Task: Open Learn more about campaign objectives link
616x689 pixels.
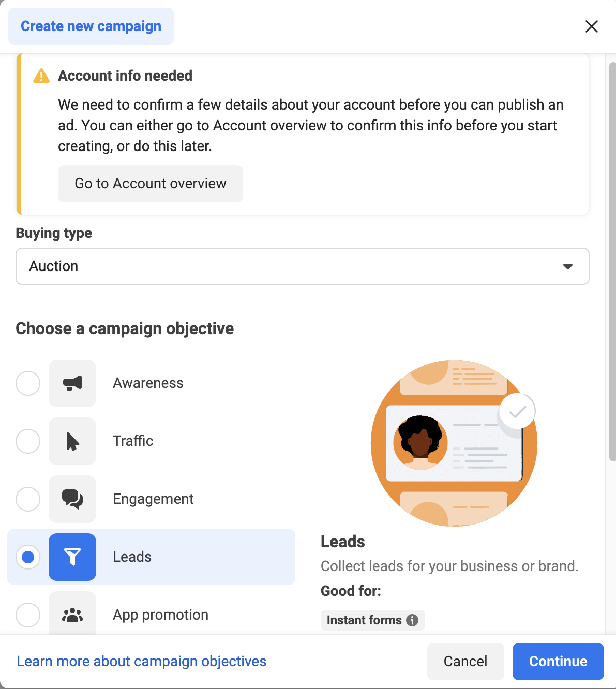Action: 142,662
